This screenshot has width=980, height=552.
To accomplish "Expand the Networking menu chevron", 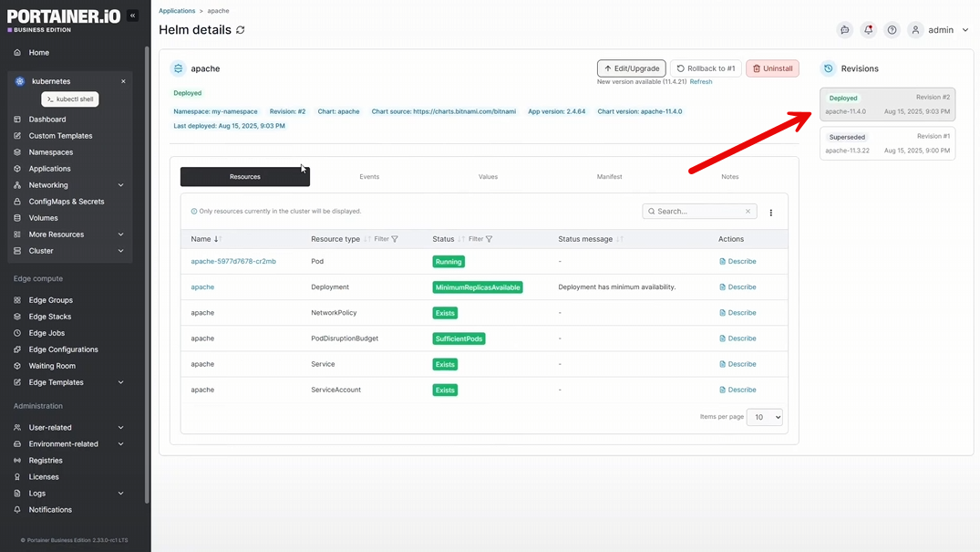I will (x=120, y=185).
